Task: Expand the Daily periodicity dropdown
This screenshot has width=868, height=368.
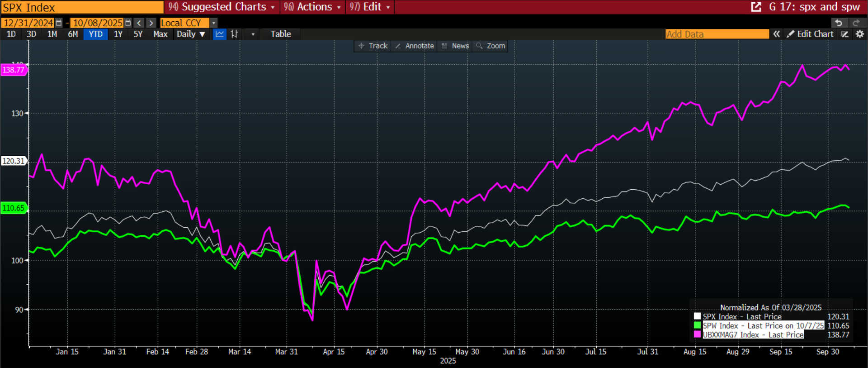Action: (x=191, y=34)
